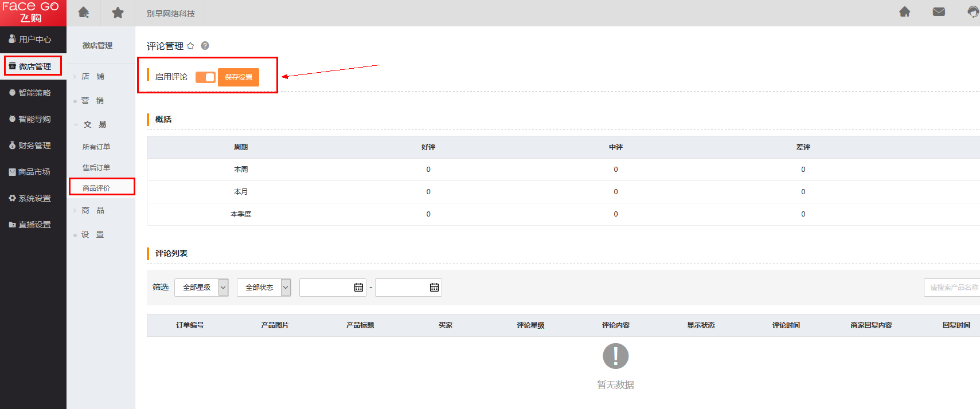
Task: Click the 保存设置 button
Action: point(239,77)
